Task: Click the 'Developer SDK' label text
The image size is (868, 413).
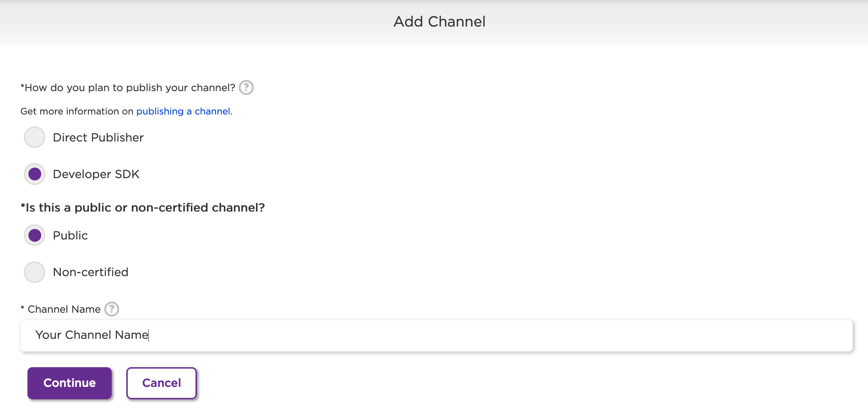Action: 96,174
